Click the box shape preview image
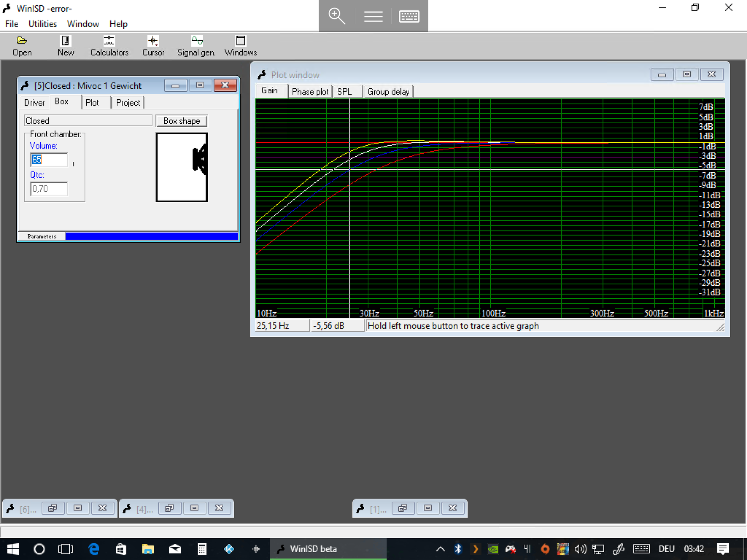 (x=182, y=167)
